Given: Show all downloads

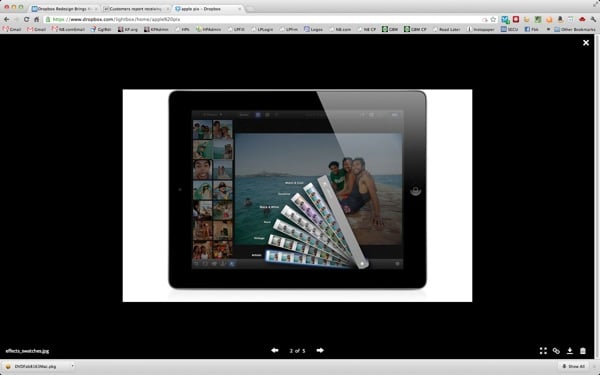Looking at the screenshot, I should point(573,367).
